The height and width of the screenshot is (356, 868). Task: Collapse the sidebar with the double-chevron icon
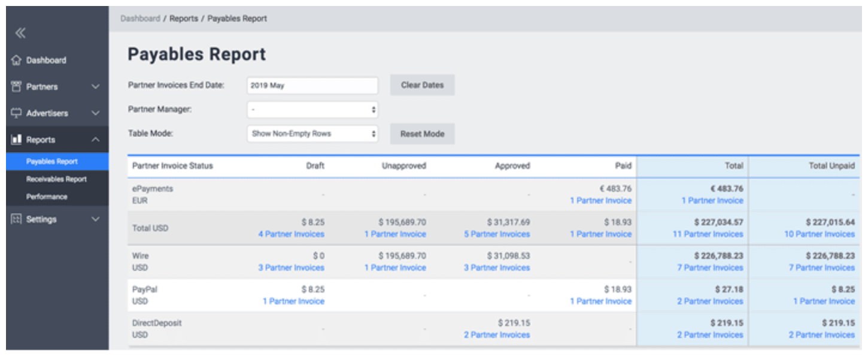point(20,33)
